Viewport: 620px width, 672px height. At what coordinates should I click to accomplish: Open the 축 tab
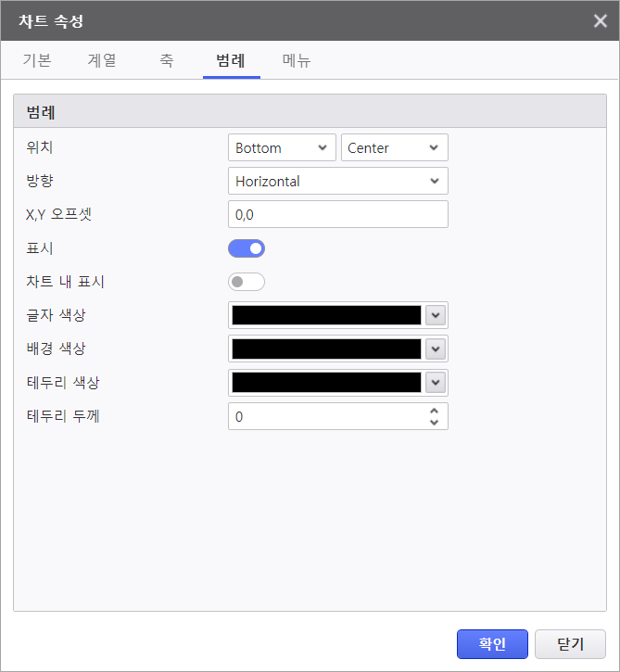coord(166,61)
